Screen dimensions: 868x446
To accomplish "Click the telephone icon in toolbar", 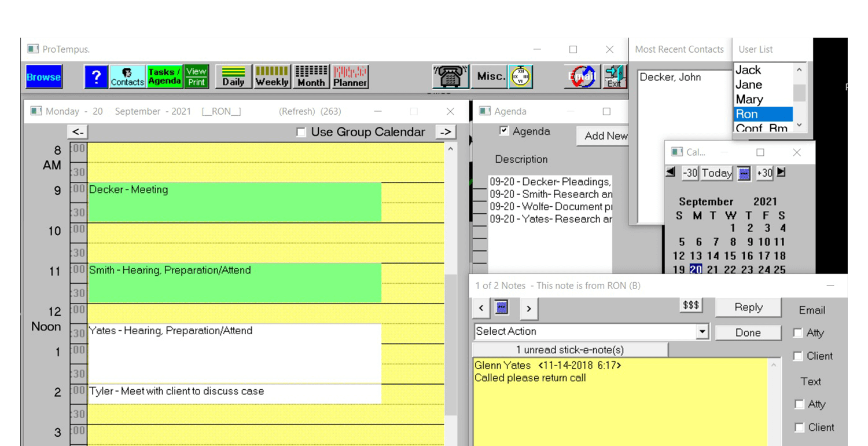I will tap(450, 77).
